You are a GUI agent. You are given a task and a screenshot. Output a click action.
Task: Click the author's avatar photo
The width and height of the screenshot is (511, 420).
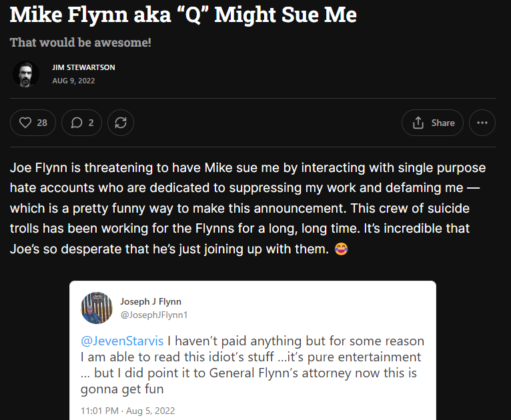[x=26, y=74]
